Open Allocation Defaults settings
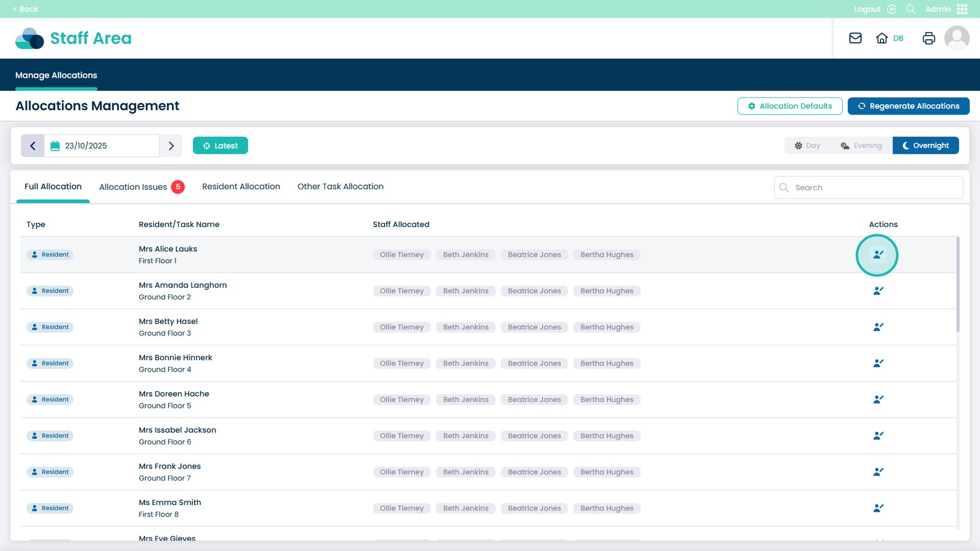Screen dimensions: 980x551 (790, 106)
